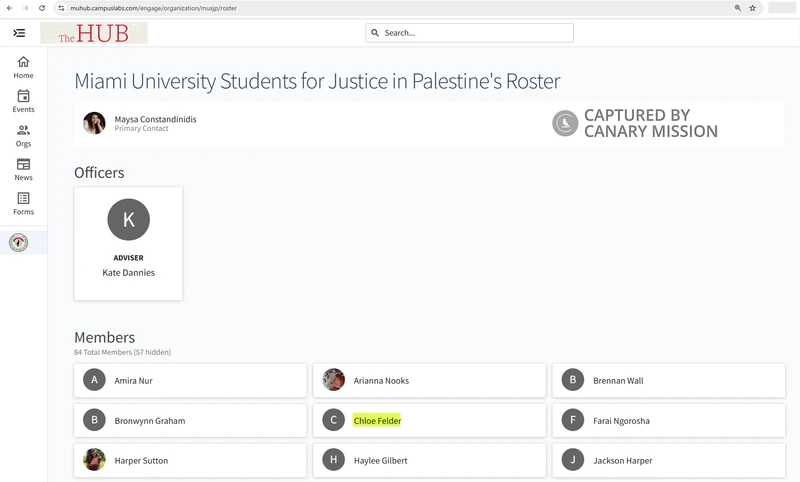Click Harper Sutton name
Image resolution: width=800 pixels, height=482 pixels.
click(x=141, y=460)
